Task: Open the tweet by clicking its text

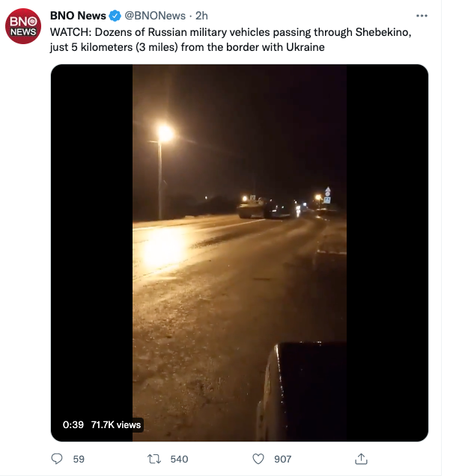Action: (225, 40)
